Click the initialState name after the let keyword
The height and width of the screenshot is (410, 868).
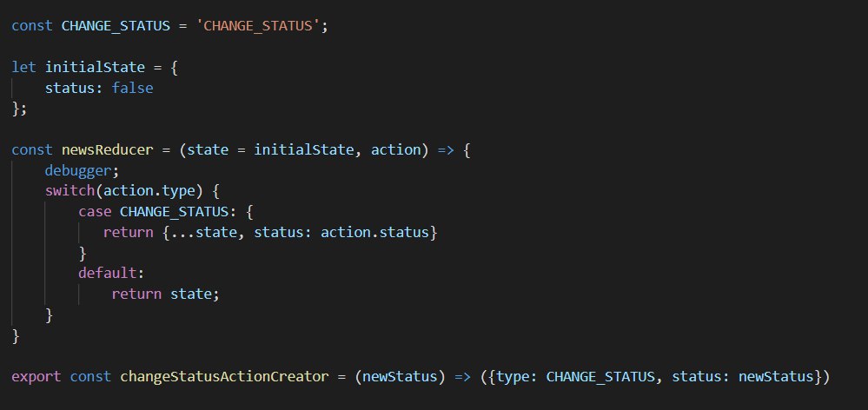[90, 65]
